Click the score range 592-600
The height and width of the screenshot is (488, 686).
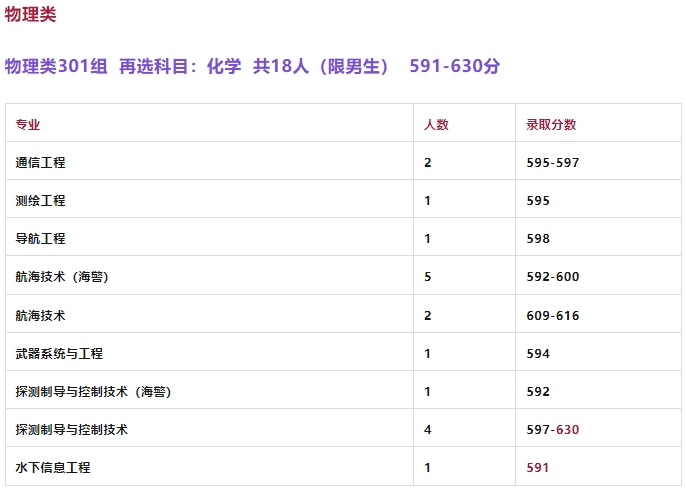[x=552, y=277]
